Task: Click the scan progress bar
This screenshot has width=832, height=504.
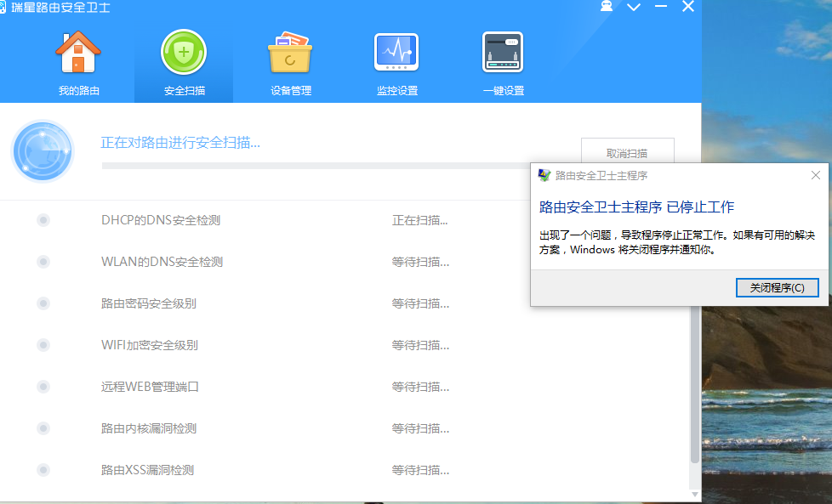Action: click(316, 166)
